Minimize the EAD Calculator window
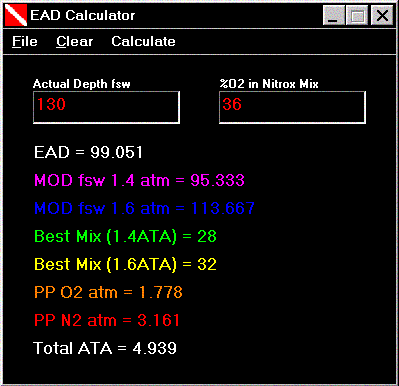 [x=334, y=15]
